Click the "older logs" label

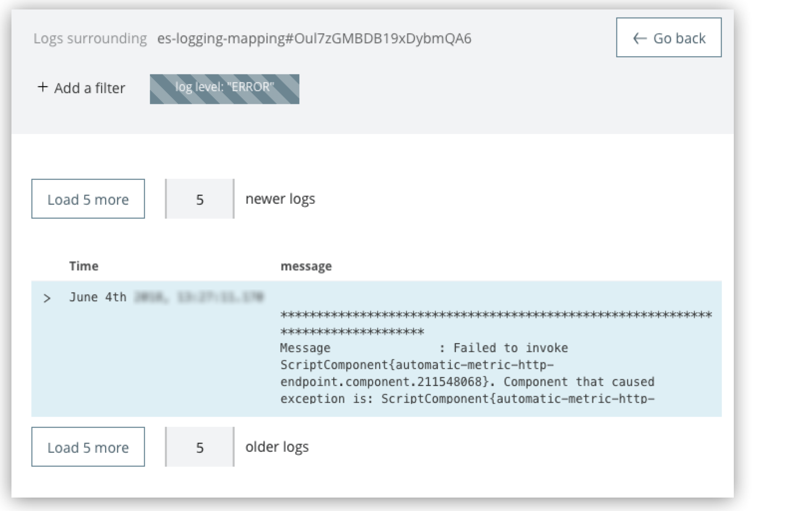point(277,447)
